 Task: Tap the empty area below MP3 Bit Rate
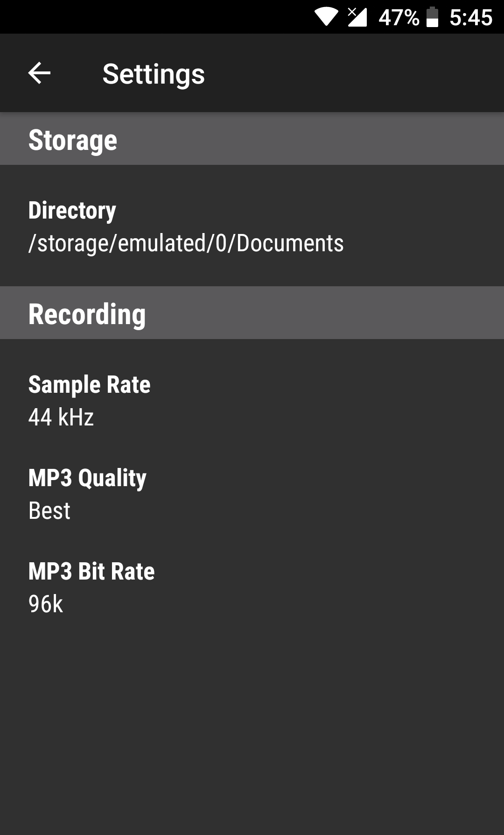click(x=252, y=729)
